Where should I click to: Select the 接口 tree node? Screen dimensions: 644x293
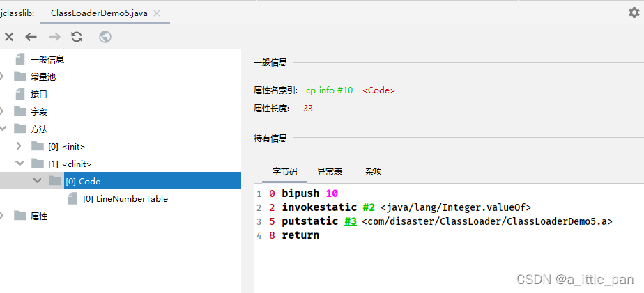click(38, 95)
